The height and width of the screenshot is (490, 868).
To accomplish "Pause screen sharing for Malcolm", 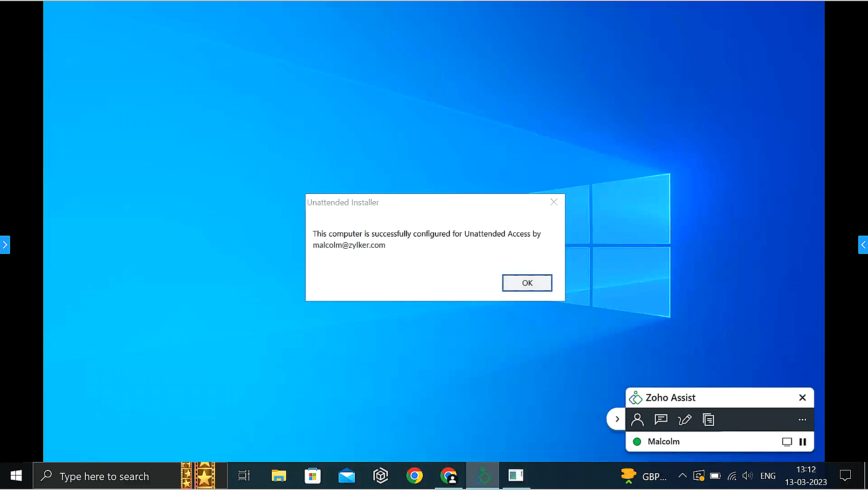I will tap(802, 442).
